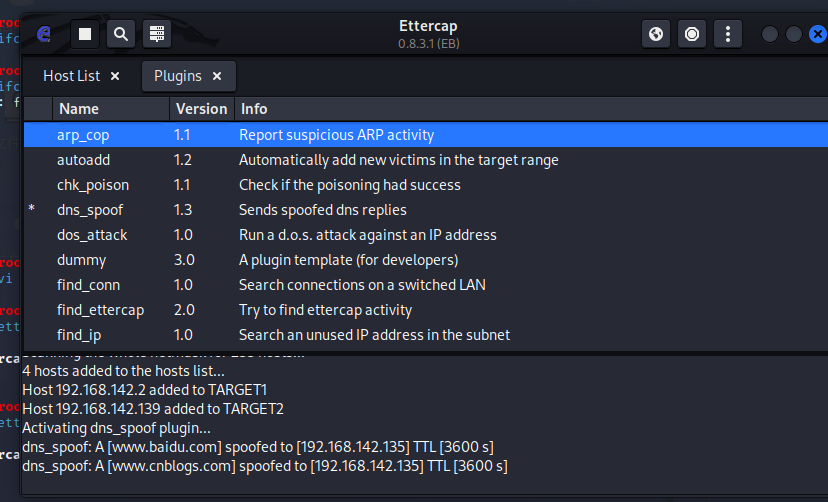828x502 pixels.
Task: Click the scan for hosts magnifier icon
Action: click(121, 34)
